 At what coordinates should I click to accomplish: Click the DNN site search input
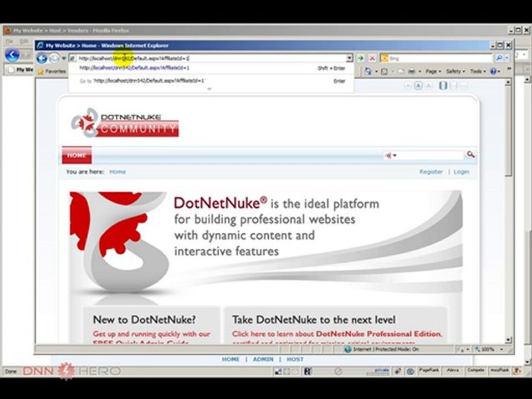coord(430,155)
